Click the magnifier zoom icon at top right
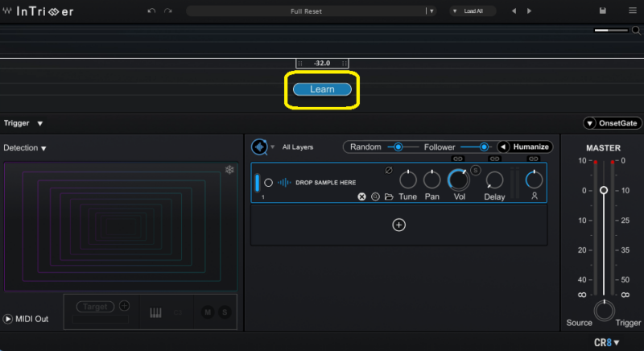Viewport: 644px width, 351px height. coord(635,30)
